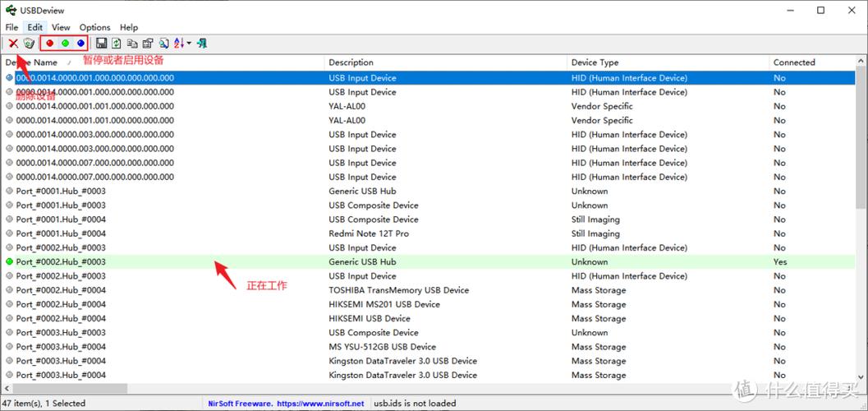The image size is (868, 411).
Task: Click the Refresh toolbar icon
Action: (117, 44)
